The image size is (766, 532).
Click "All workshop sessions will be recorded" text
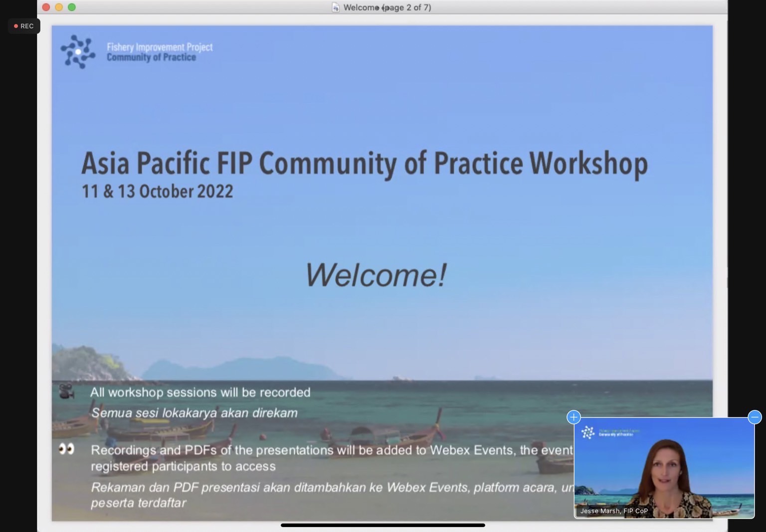pos(200,392)
